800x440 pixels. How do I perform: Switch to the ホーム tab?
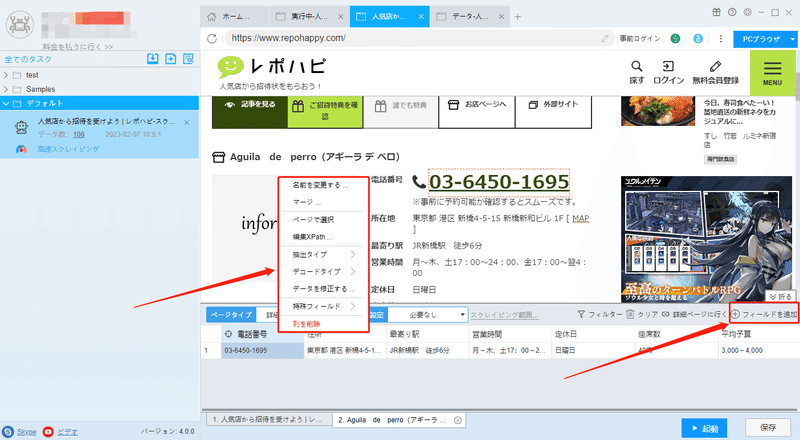(234, 17)
